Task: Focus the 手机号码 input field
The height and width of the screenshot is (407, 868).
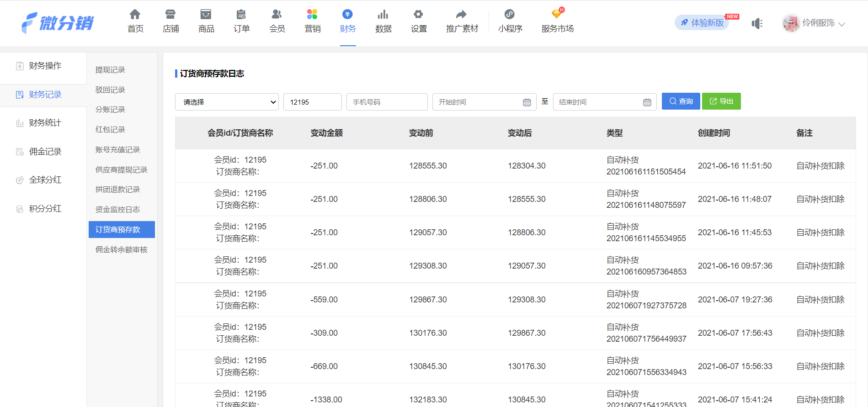Action: (387, 102)
